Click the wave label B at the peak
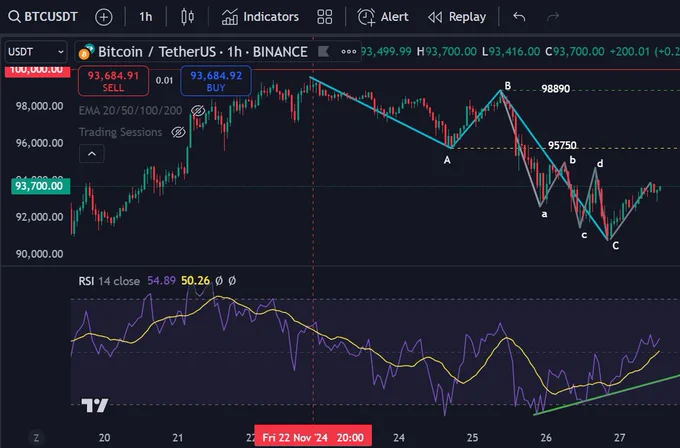This screenshot has width=680, height=448. point(508,85)
